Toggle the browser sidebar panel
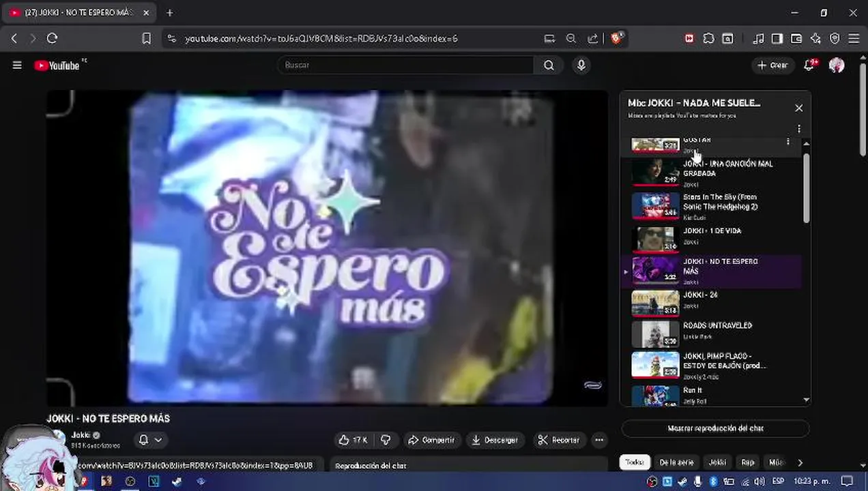 [x=777, y=39]
